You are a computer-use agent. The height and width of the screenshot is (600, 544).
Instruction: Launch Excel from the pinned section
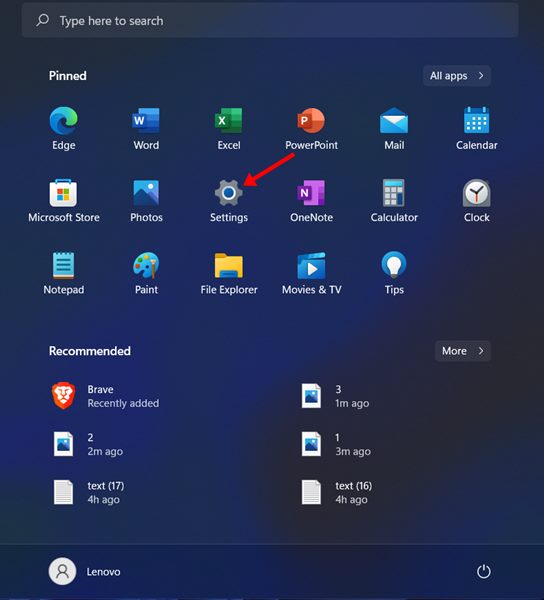point(229,129)
